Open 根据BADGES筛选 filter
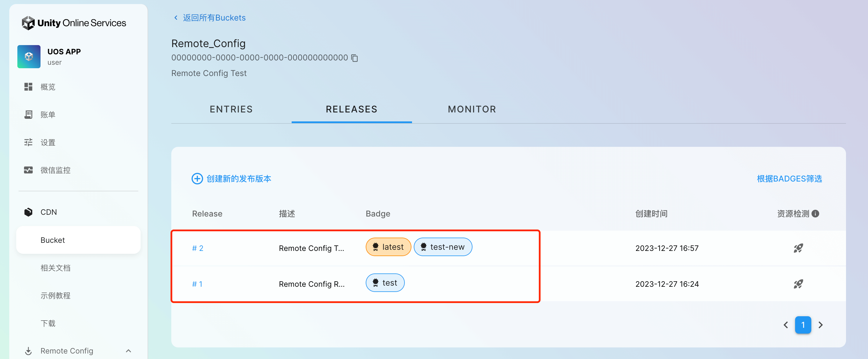868x359 pixels. click(790, 179)
